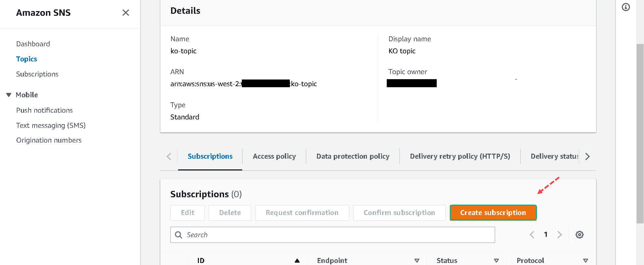Sort by ID column ascending arrow

pos(297,261)
